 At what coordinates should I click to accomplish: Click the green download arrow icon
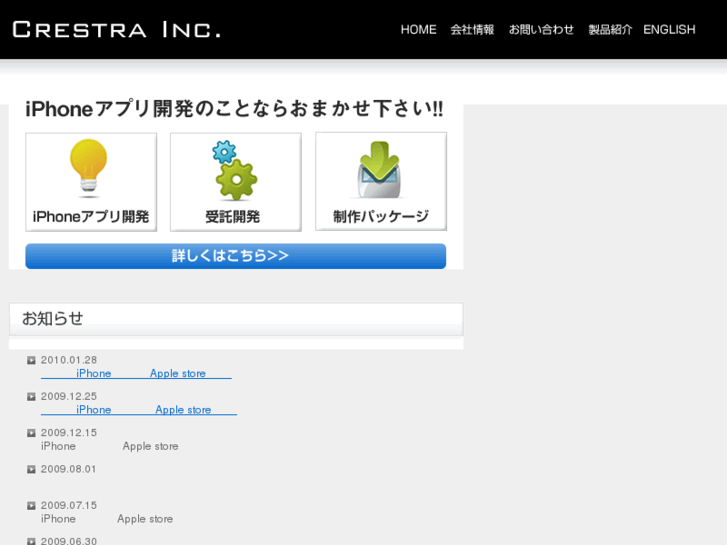[379, 170]
